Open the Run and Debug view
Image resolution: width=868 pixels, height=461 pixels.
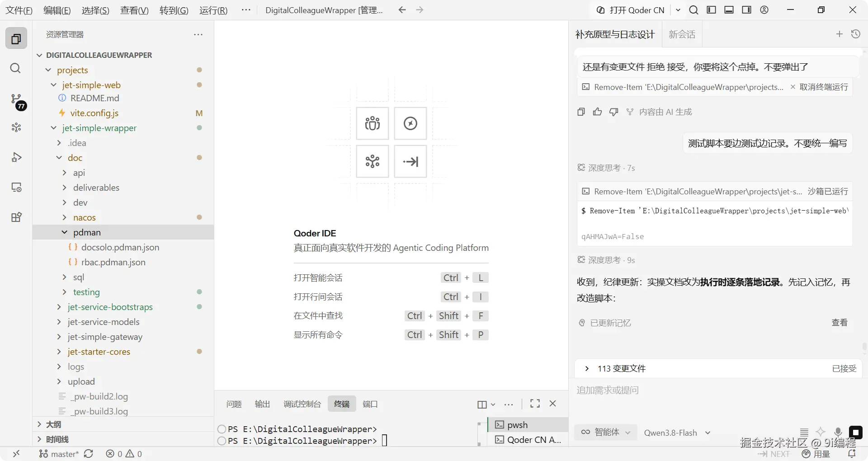coord(16,157)
